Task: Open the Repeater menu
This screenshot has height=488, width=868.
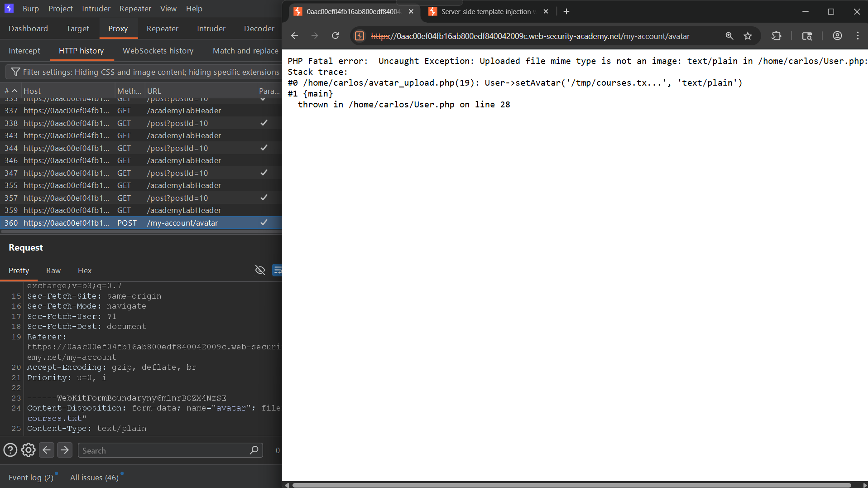Action: click(135, 9)
